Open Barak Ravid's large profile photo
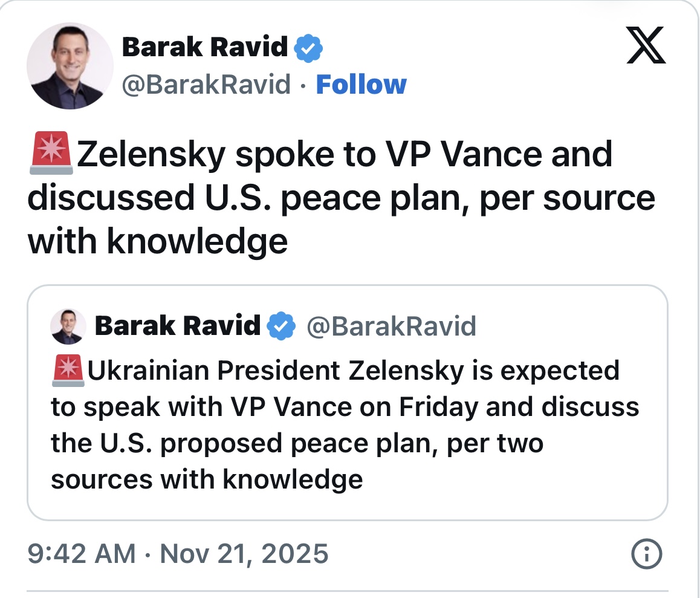The height and width of the screenshot is (598, 700). point(70,66)
